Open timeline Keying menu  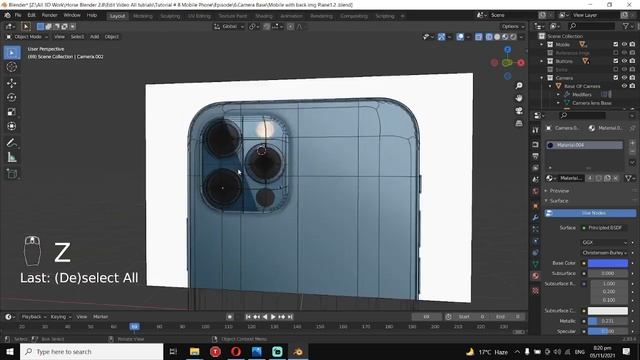click(60, 317)
